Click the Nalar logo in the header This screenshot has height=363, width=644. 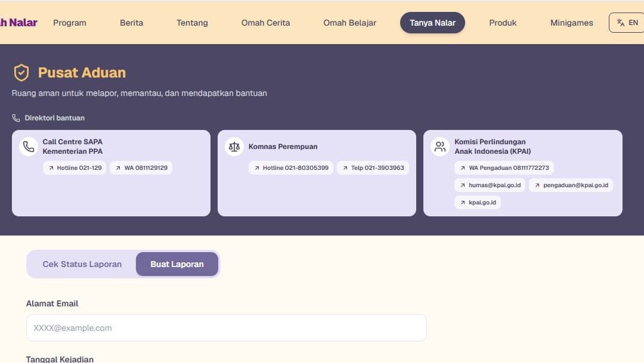(x=18, y=23)
